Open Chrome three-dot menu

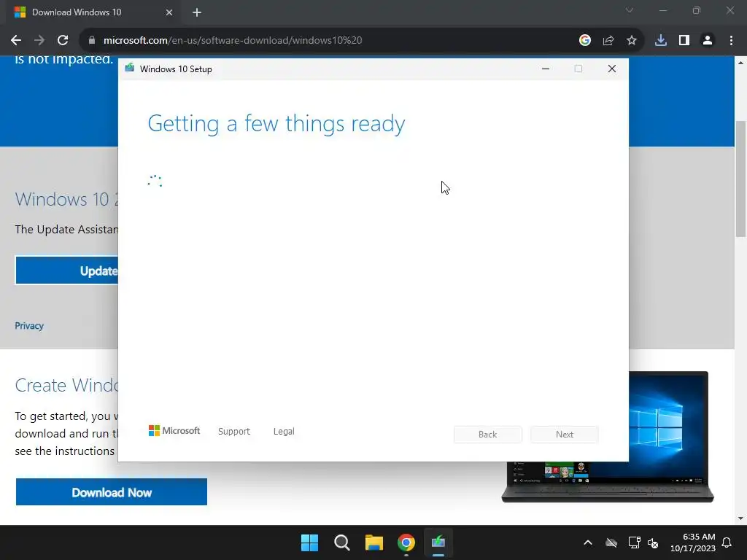(x=731, y=41)
